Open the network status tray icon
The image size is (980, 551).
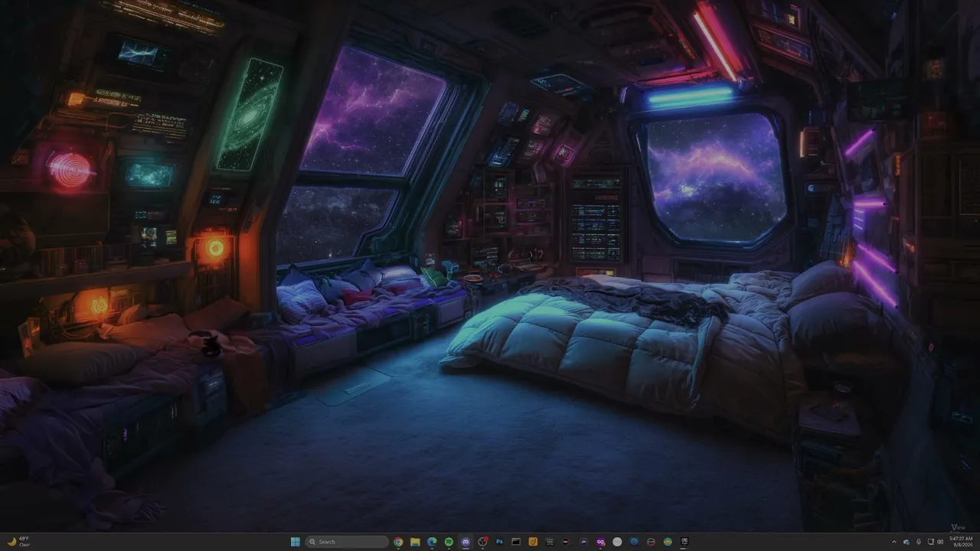tap(929, 542)
